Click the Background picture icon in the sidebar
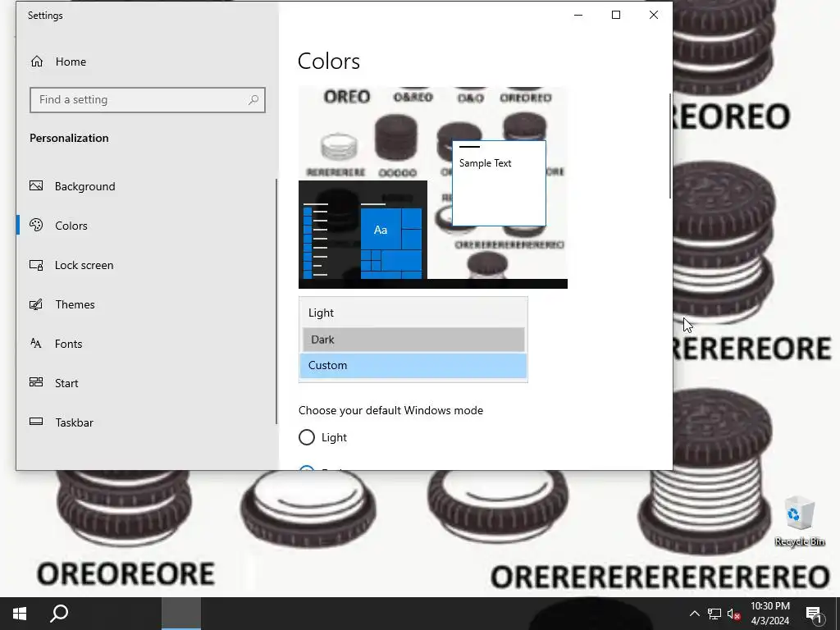Image resolution: width=840 pixels, height=630 pixels. (36, 186)
